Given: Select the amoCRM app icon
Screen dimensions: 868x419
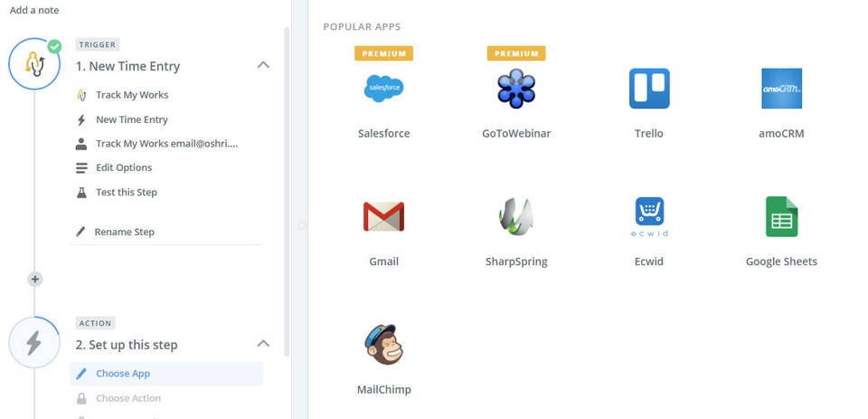Looking at the screenshot, I should [x=781, y=89].
